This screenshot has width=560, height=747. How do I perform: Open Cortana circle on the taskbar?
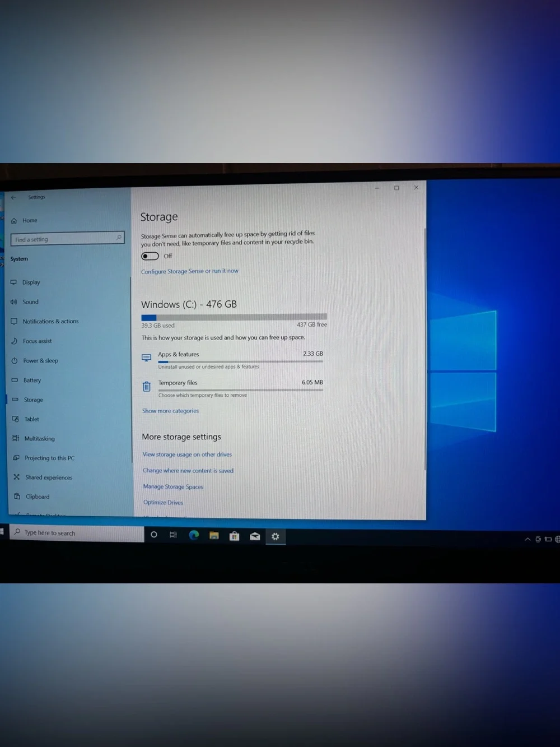click(154, 535)
